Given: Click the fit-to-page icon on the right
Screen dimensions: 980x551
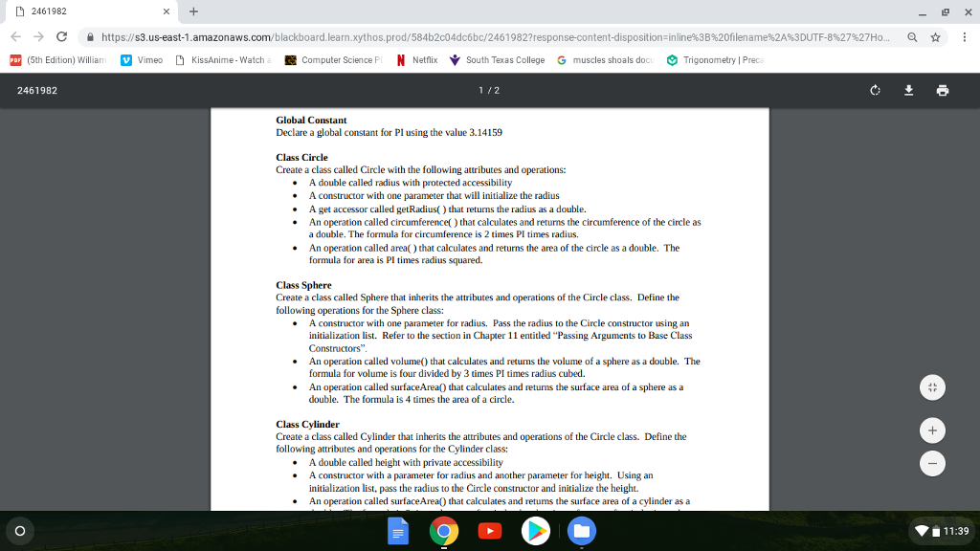Looking at the screenshot, I should [932, 387].
